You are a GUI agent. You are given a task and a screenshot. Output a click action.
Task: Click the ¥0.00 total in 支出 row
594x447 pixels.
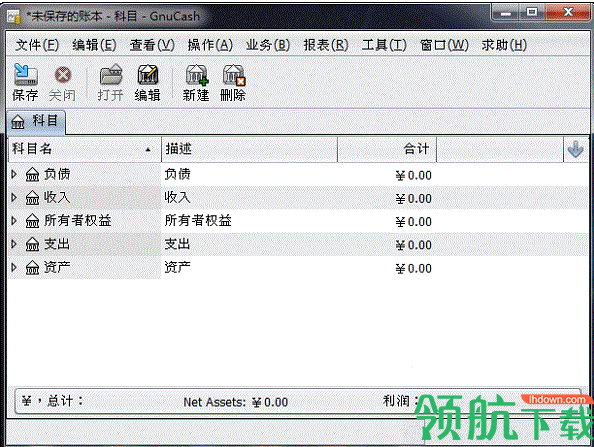pos(414,245)
